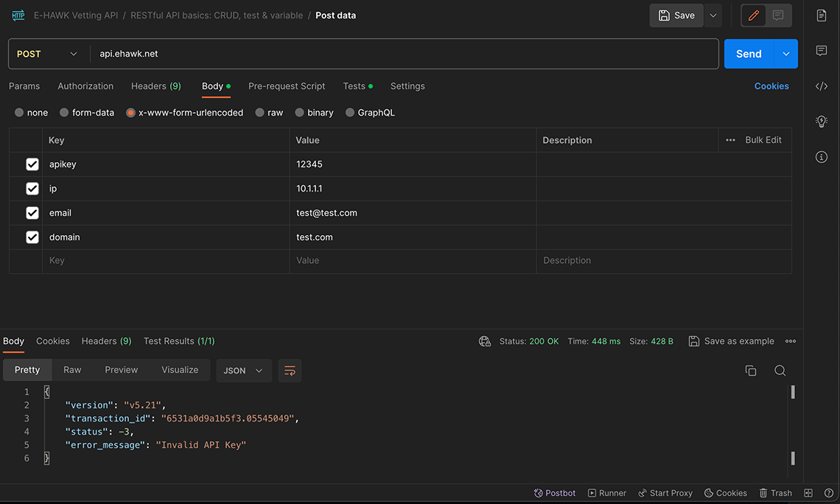
Task: Collapse the JSON object at line 1
Action: pos(46,392)
